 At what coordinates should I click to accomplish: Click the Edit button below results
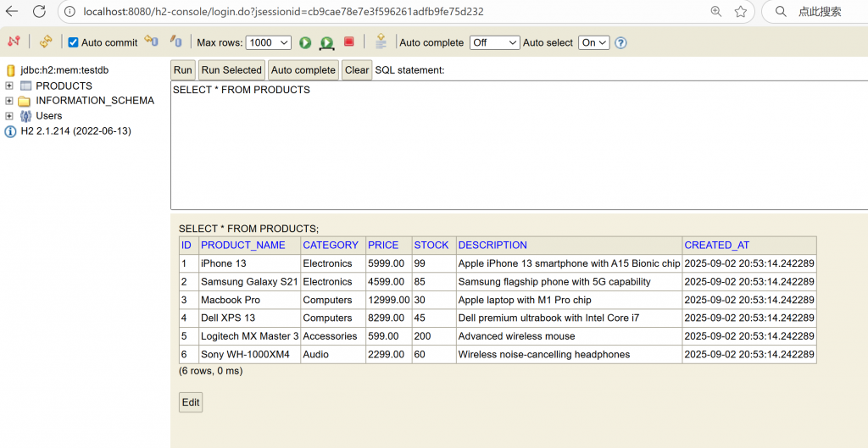(x=191, y=402)
